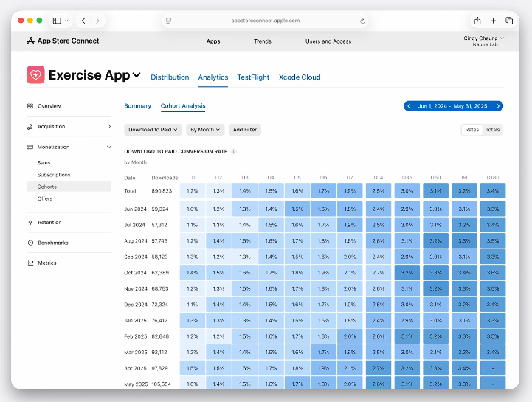Viewport: 532px width, 402px height.
Task: Click App Store Connect logo icon
Action: [x=30, y=41]
